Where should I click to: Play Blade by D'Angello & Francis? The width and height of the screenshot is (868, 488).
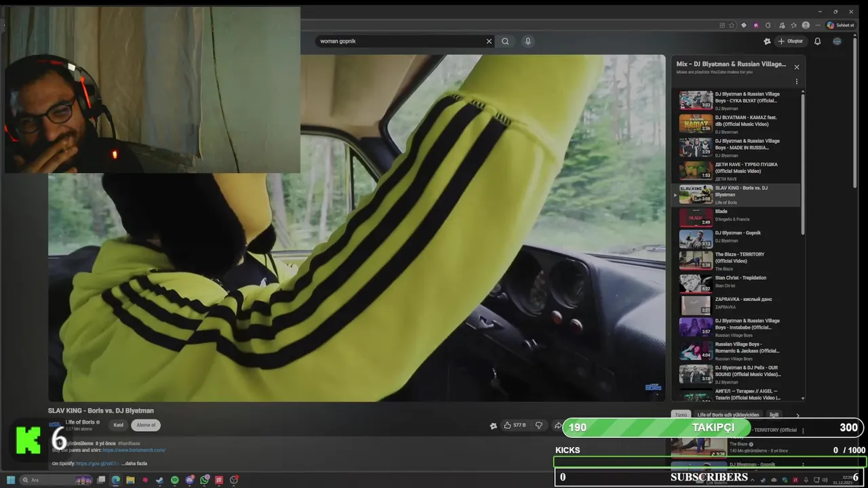(736, 218)
